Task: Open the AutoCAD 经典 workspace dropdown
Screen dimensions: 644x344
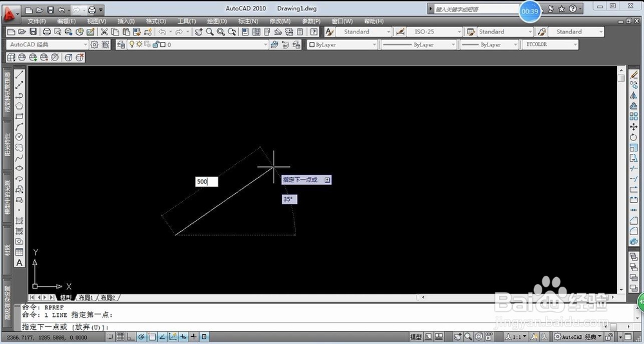Action: tap(47, 45)
